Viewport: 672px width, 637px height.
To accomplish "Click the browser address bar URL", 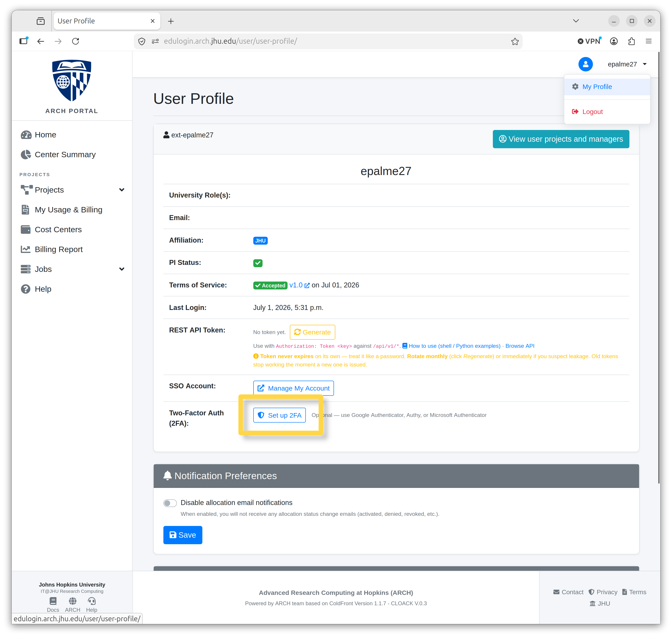I will (230, 41).
